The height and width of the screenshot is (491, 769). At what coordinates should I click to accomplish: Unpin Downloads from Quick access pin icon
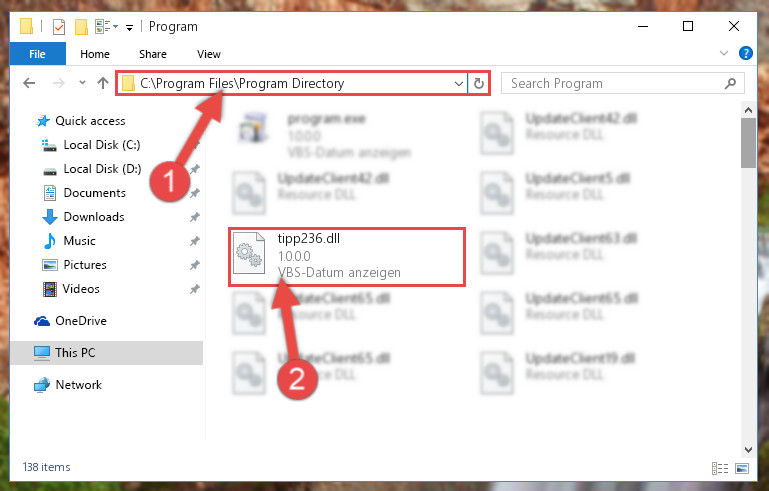[x=195, y=217]
